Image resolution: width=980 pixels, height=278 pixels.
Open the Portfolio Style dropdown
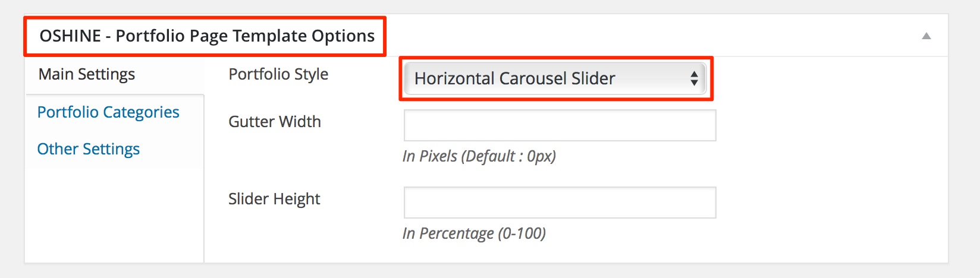click(554, 78)
